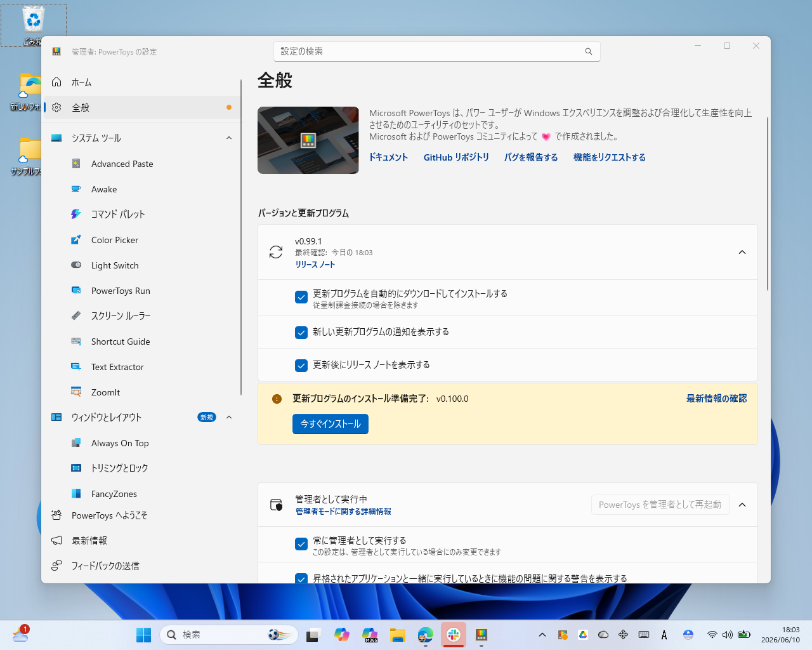Click the search magnifier icon in settings search
The height and width of the screenshot is (650, 812).
click(x=589, y=51)
